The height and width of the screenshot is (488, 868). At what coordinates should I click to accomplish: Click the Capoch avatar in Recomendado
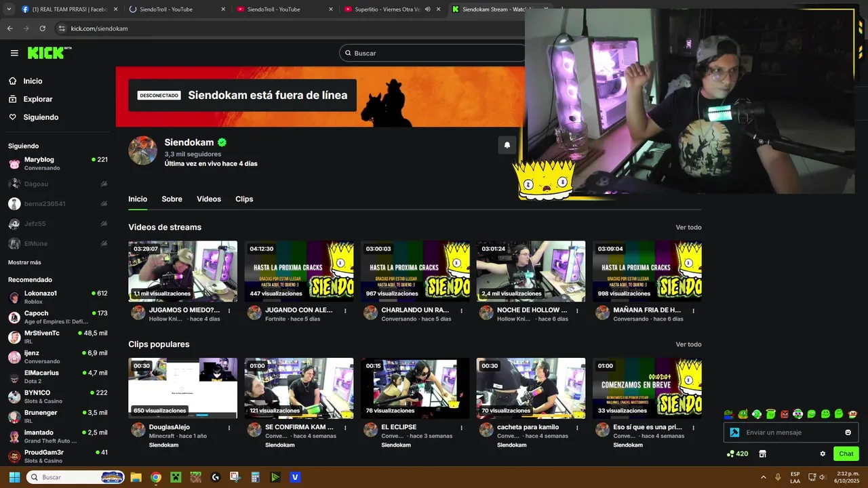[x=14, y=317]
